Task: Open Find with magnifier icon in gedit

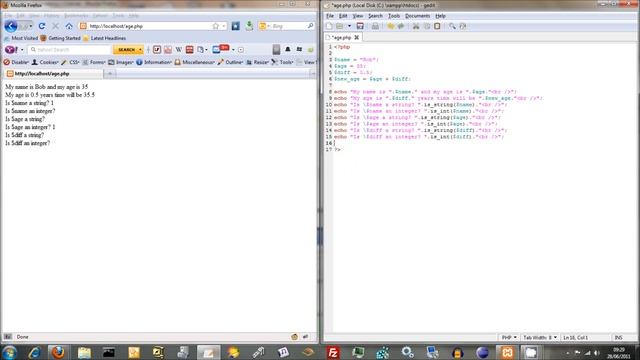Action: 452,26
